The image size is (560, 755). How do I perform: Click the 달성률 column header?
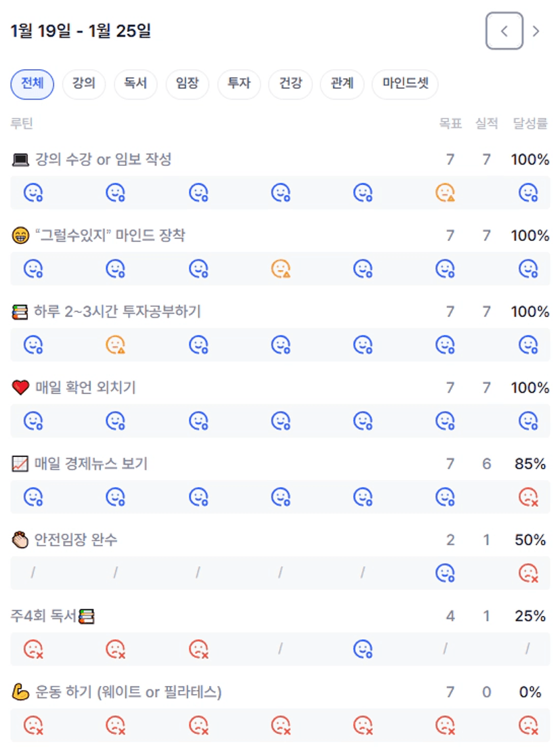coord(530,123)
